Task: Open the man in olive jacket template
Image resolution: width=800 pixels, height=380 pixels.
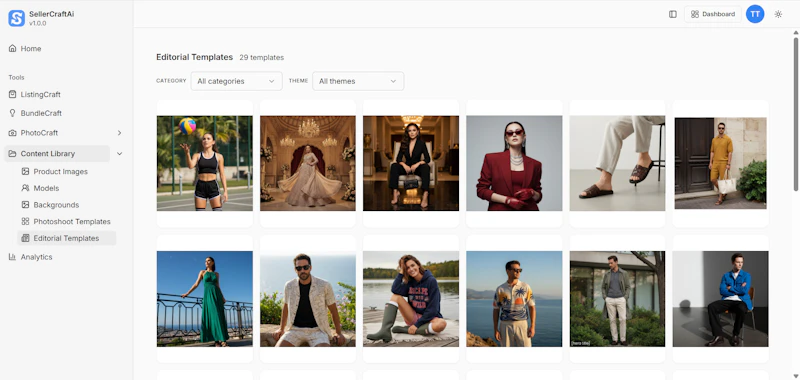Action: (x=617, y=299)
